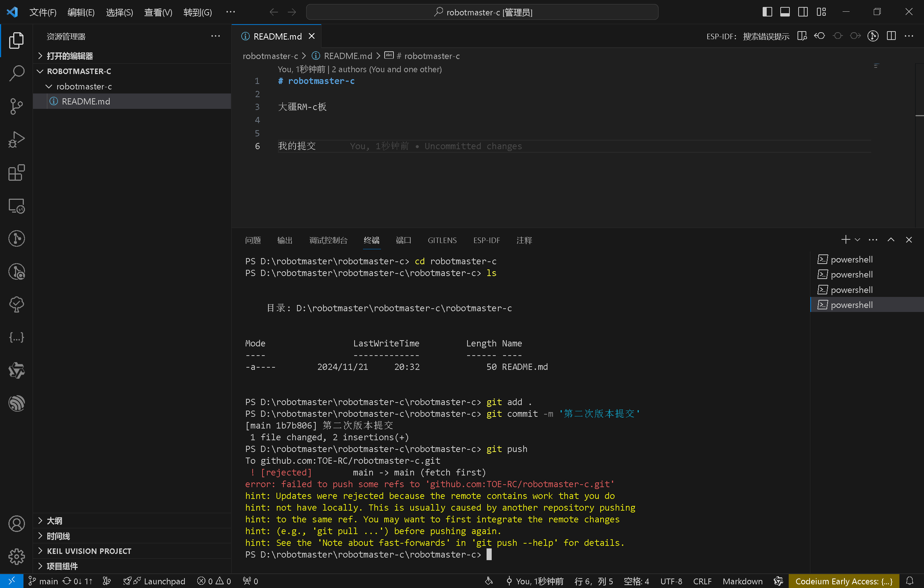Image resolution: width=924 pixels, height=588 pixels.
Task: Click the remote window indicator in status bar
Action: click(11, 581)
